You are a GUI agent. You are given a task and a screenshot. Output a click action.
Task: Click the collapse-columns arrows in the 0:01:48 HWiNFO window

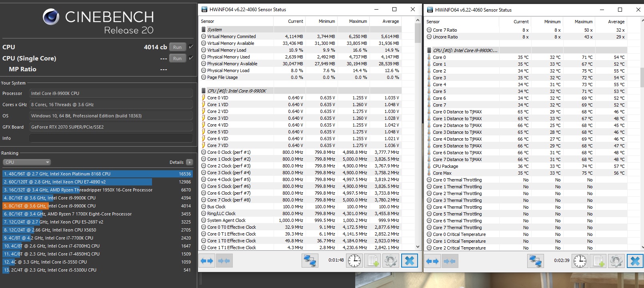click(x=224, y=261)
